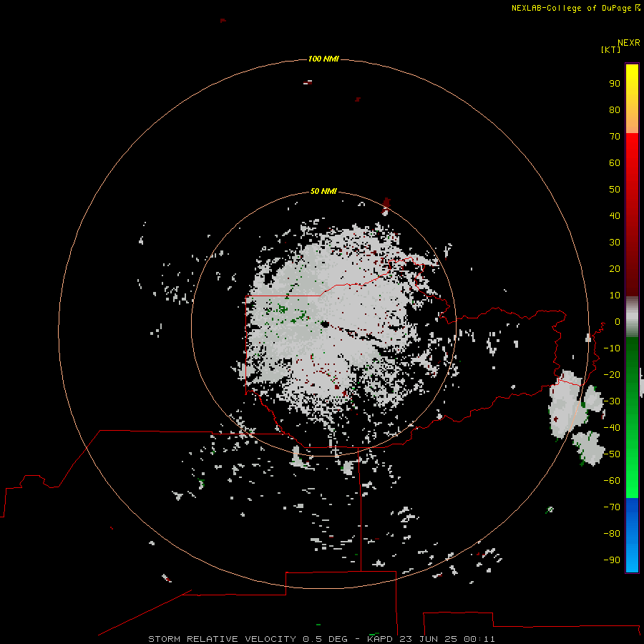Image resolution: width=644 pixels, height=644 pixels.
Task: Pick the yellow segment atop the color bar
Action: pyautogui.click(x=632, y=80)
